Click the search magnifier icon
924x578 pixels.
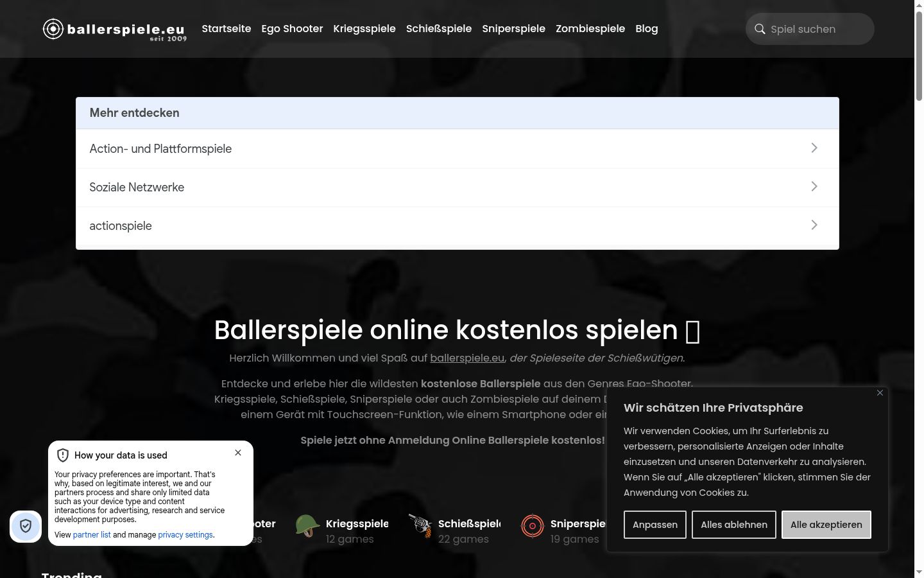pyautogui.click(x=760, y=29)
